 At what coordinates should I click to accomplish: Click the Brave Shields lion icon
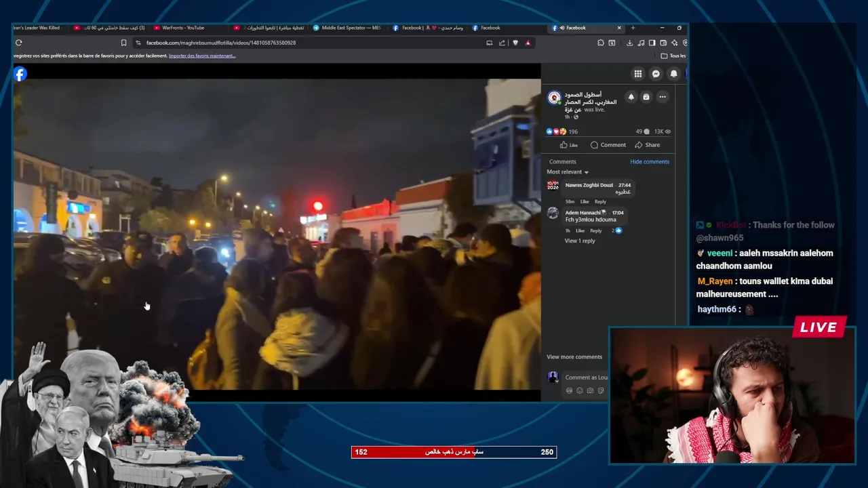(x=515, y=43)
